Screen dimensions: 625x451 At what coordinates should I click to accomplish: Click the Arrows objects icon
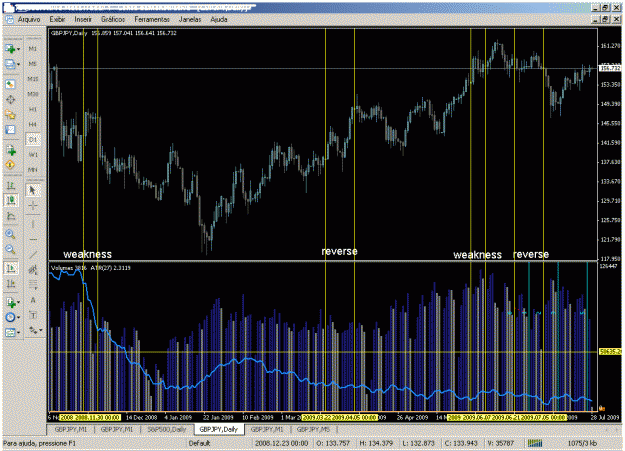tap(32, 330)
